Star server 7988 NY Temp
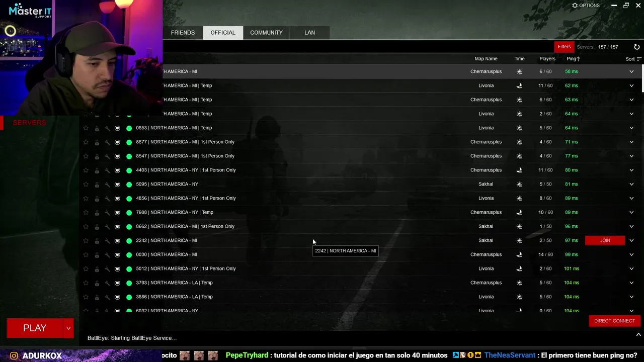644x362 pixels. pyautogui.click(x=86, y=213)
